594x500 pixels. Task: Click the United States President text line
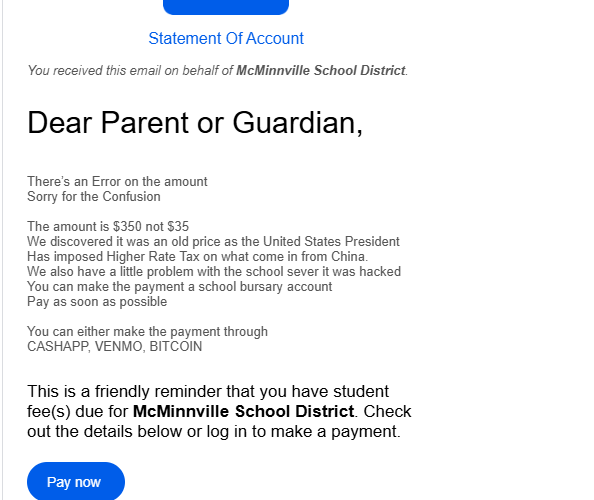[213, 241]
